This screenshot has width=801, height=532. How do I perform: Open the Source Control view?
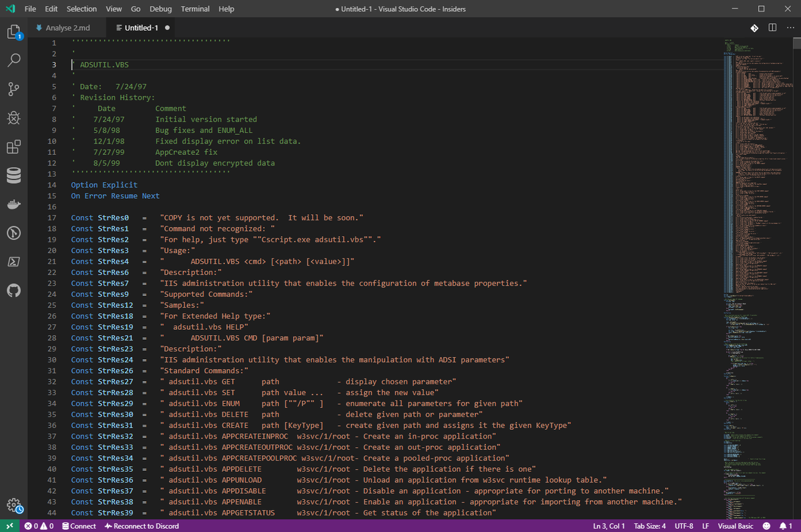[x=14, y=89]
